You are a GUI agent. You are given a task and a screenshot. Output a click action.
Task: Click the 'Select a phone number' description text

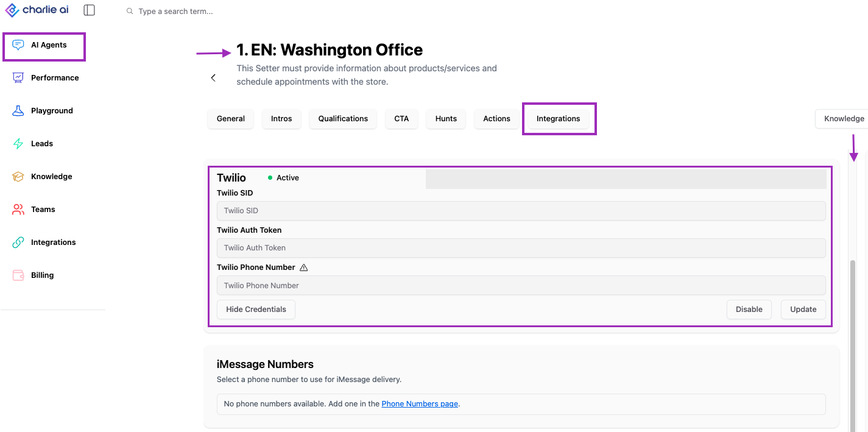pyautogui.click(x=309, y=380)
